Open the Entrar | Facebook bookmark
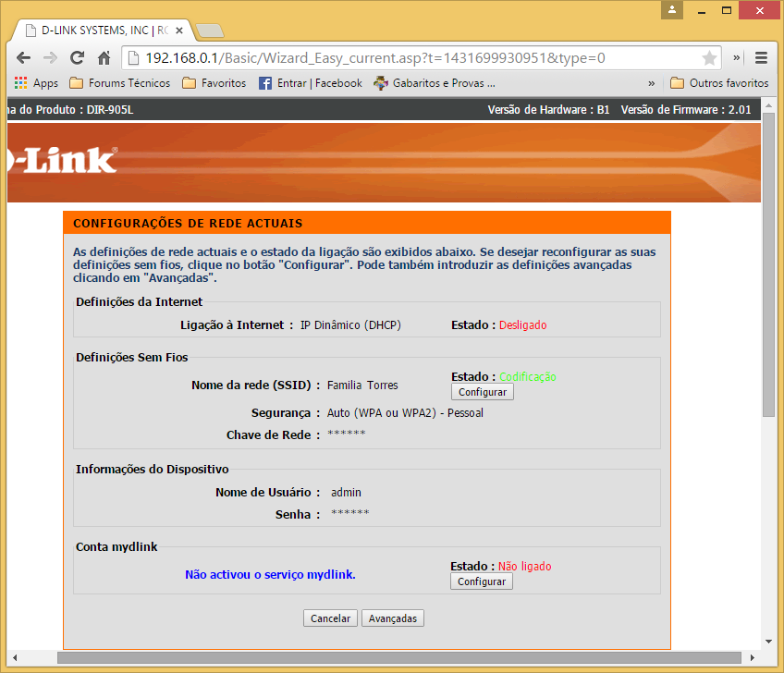 (x=310, y=83)
